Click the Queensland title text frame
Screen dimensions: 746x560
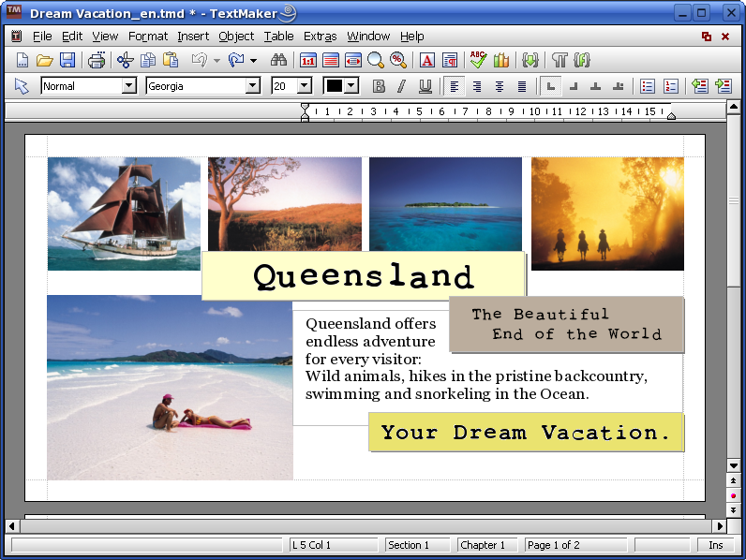pyautogui.click(x=364, y=276)
